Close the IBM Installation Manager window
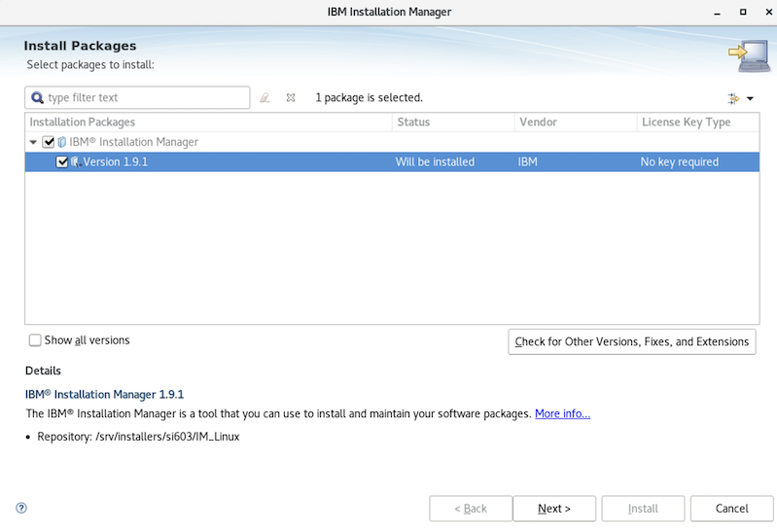The height and width of the screenshot is (532, 777). pyautogui.click(x=768, y=12)
